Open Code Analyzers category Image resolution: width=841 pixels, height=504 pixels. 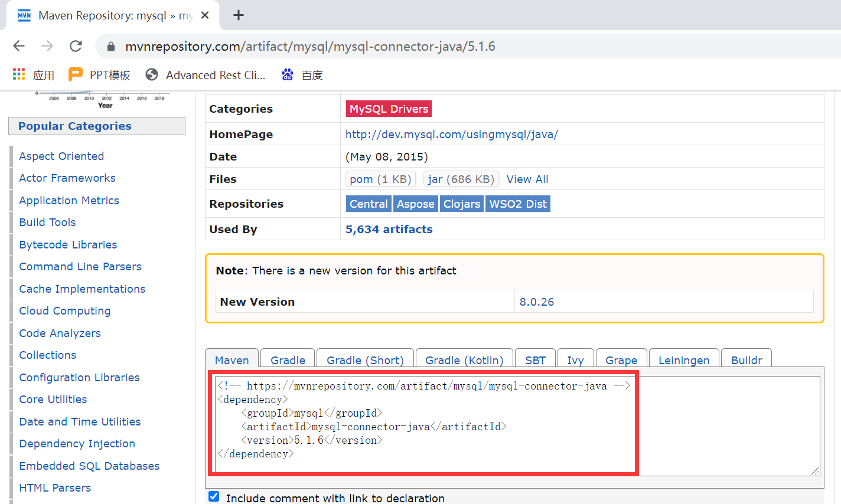point(60,333)
